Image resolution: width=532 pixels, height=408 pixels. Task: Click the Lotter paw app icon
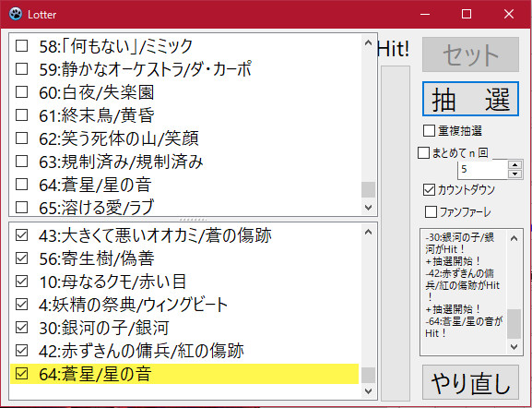point(16,14)
